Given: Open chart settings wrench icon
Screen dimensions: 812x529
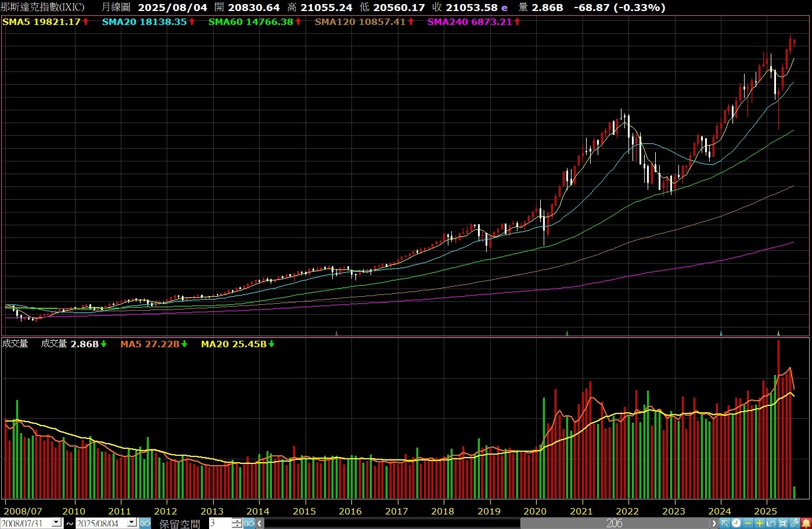Looking at the screenshot, I should [x=794, y=523].
